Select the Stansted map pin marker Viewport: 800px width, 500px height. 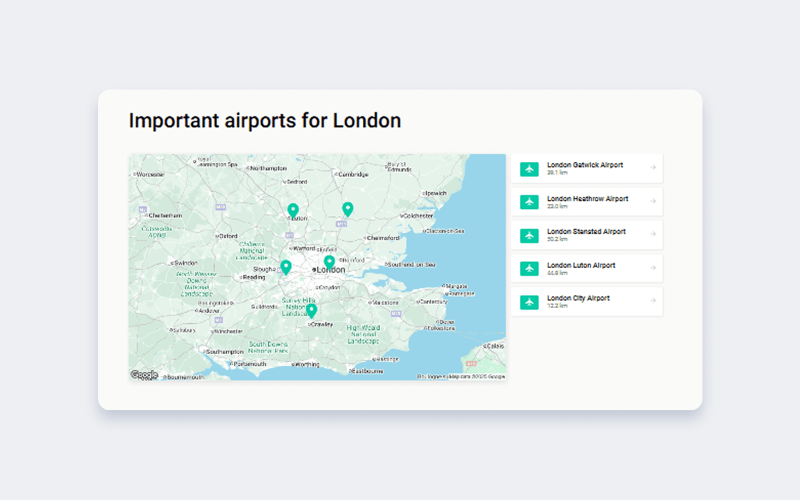348,208
